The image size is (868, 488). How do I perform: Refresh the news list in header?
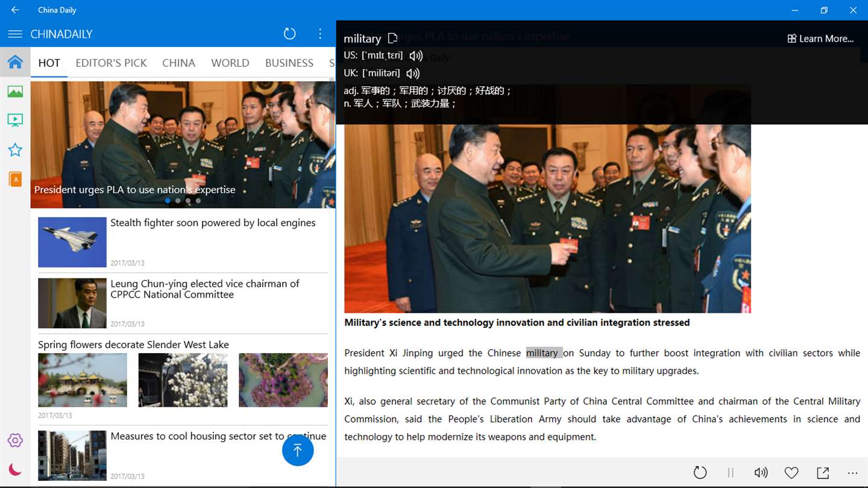[x=290, y=34]
